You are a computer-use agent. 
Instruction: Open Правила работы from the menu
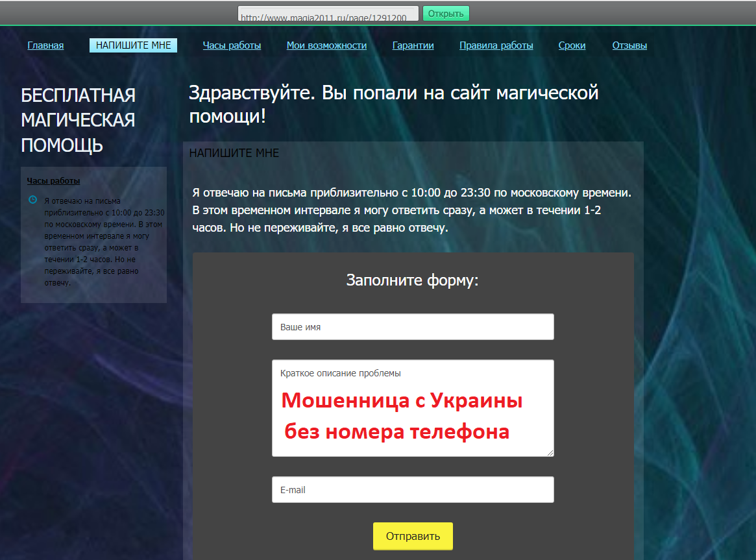(x=496, y=45)
